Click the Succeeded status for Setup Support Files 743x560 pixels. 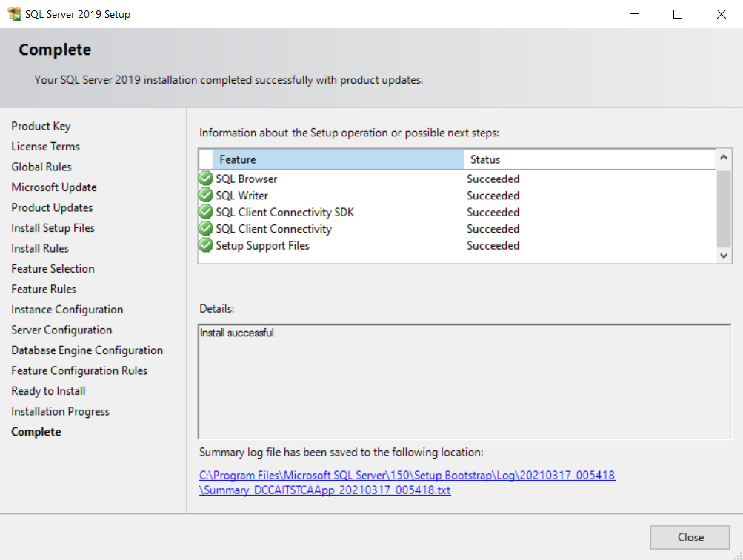(493, 245)
